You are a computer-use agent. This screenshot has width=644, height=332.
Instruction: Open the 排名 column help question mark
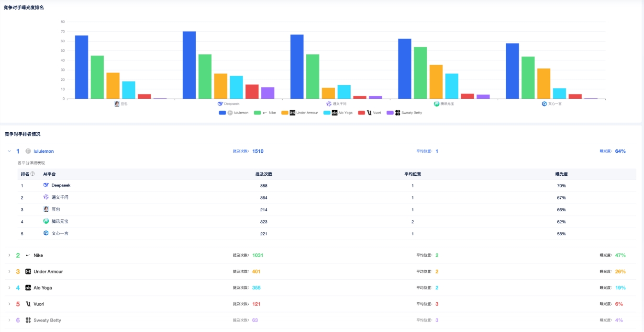(x=32, y=174)
